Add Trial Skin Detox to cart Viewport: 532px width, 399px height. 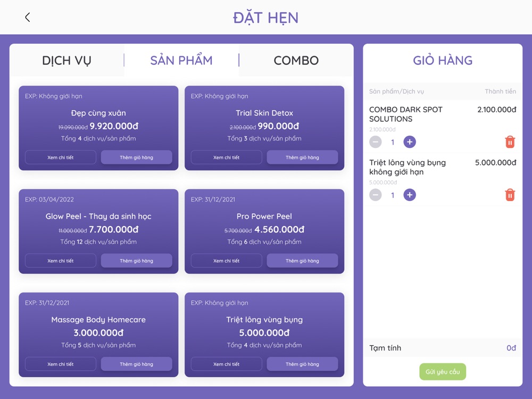pos(302,157)
